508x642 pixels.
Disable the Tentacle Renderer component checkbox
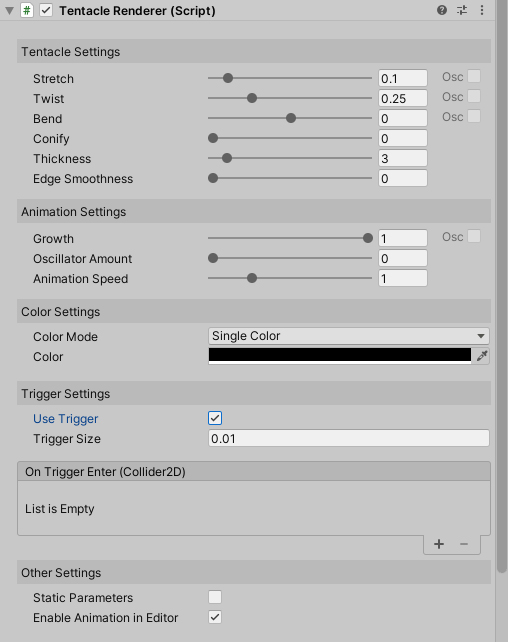(46, 10)
